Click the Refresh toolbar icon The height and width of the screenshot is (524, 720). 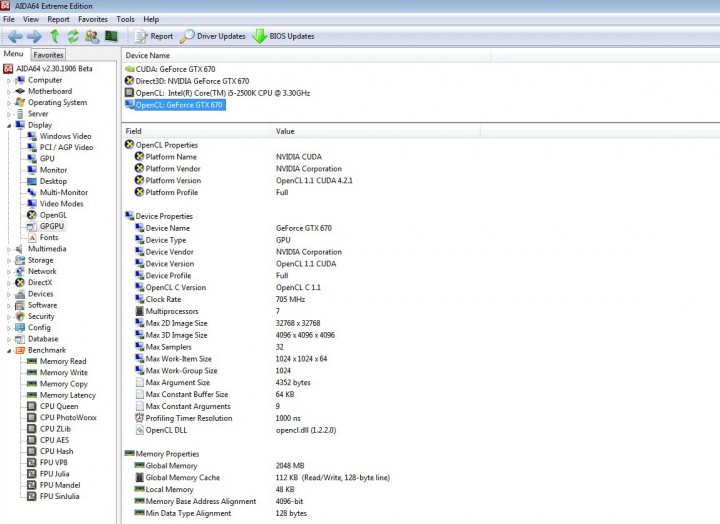click(73, 36)
